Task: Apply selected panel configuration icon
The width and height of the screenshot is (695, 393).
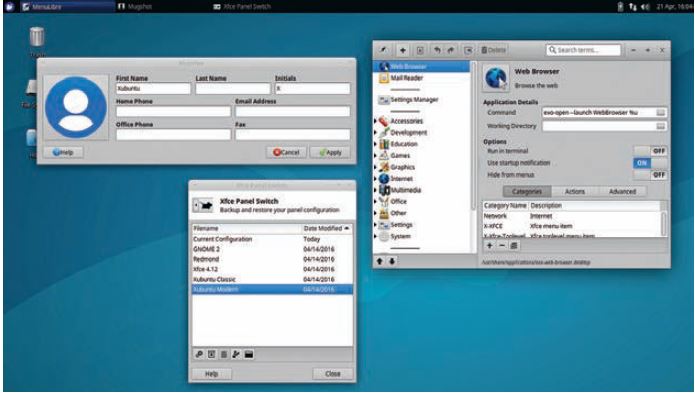Action: point(199,354)
